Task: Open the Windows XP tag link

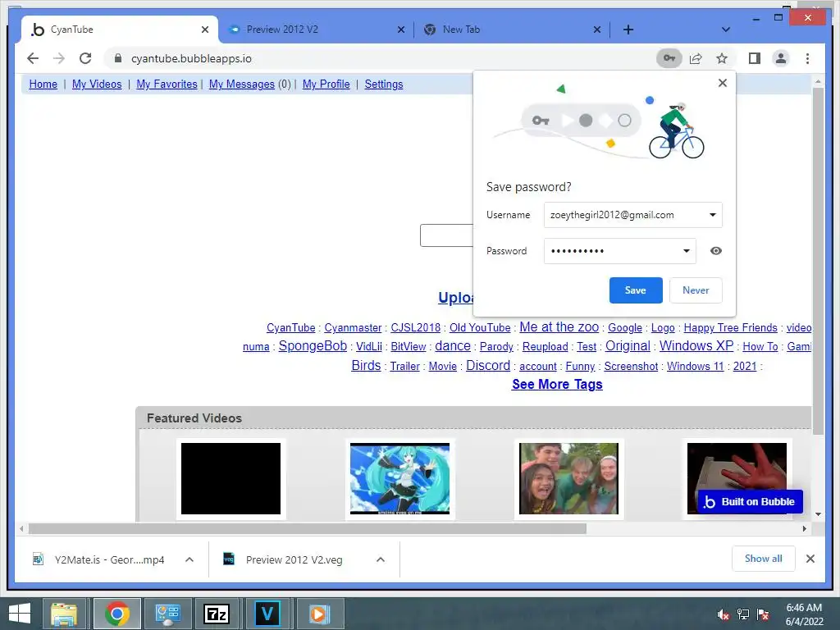Action: pos(696,346)
